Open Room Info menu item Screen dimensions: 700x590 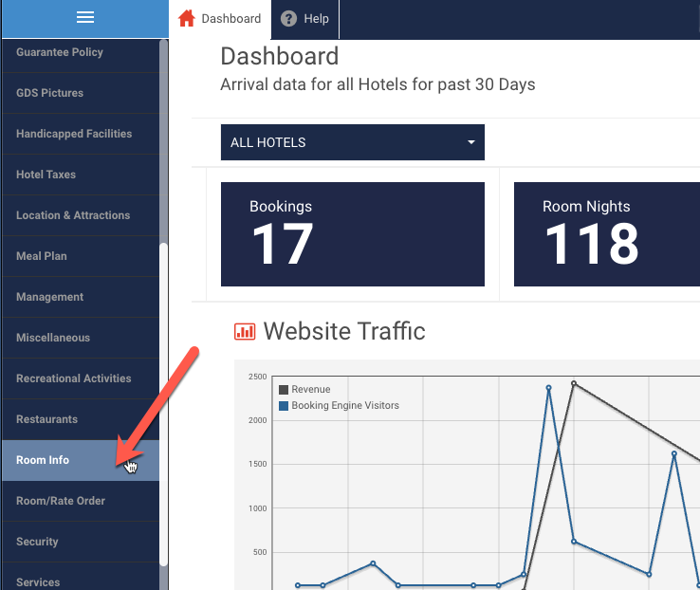point(81,460)
